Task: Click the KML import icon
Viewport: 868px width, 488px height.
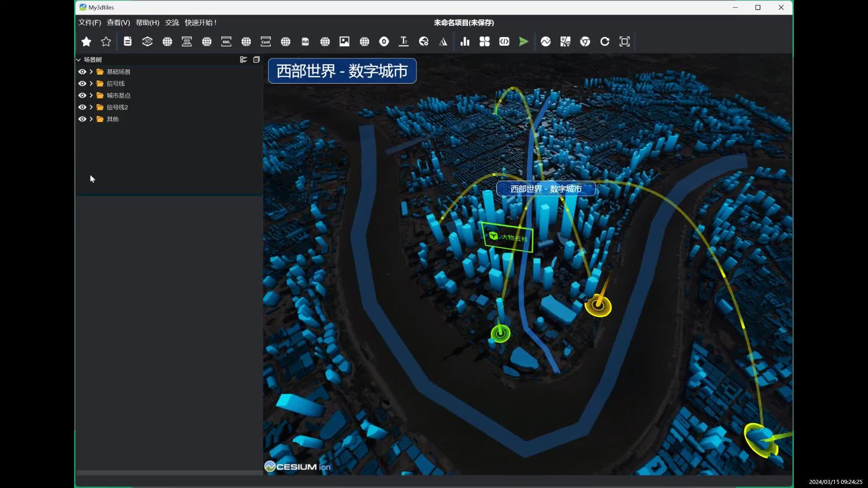Action: point(226,42)
